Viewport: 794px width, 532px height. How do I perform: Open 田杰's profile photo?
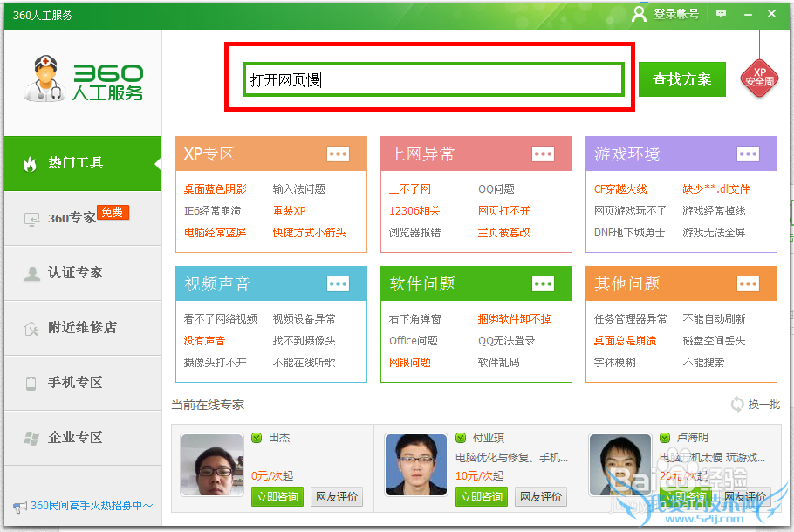[x=212, y=465]
